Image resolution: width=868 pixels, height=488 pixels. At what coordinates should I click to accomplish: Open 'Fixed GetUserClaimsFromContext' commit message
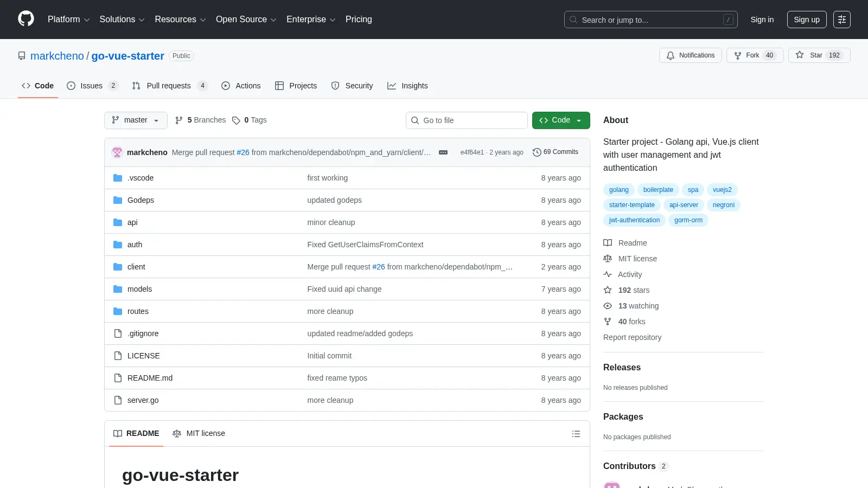point(365,245)
